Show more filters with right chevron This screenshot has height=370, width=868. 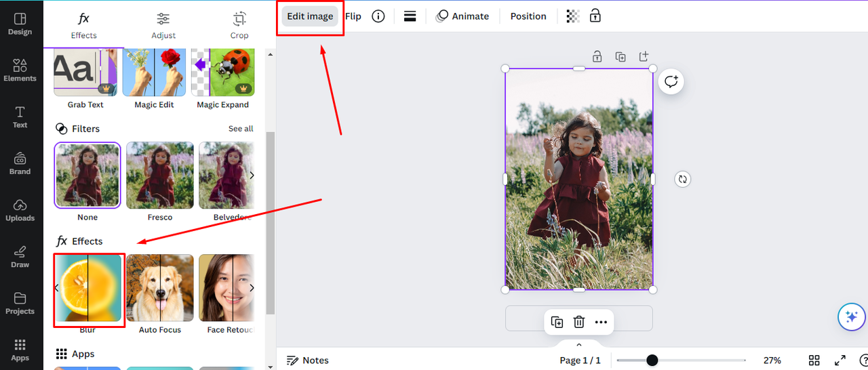(x=252, y=176)
